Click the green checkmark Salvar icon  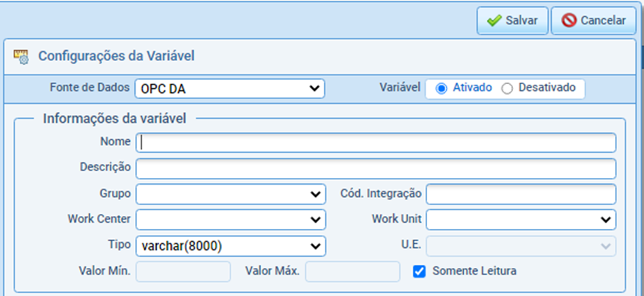coord(494,20)
